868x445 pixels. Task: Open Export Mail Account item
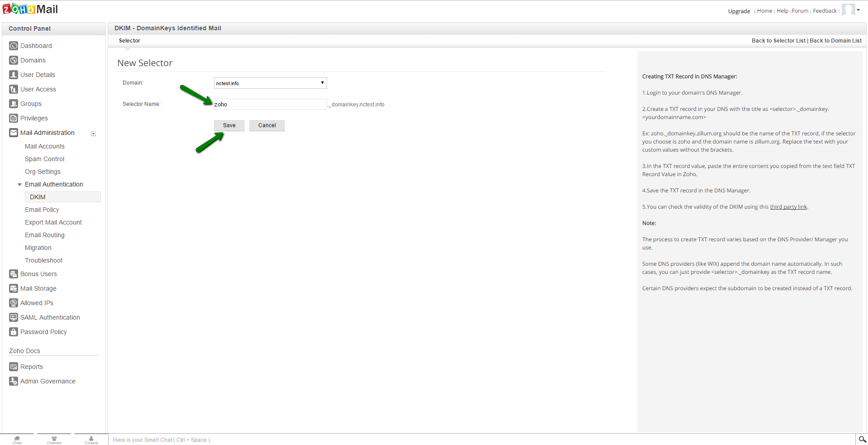click(53, 222)
